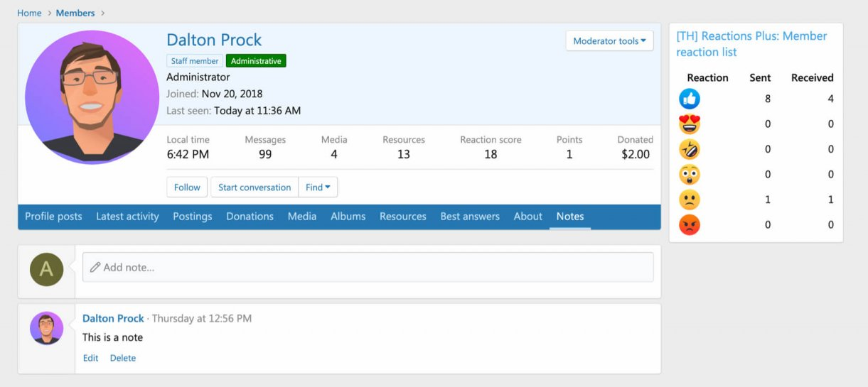This screenshot has width=868, height=387.
Task: Click the sad face reaction icon
Action: [x=689, y=200]
